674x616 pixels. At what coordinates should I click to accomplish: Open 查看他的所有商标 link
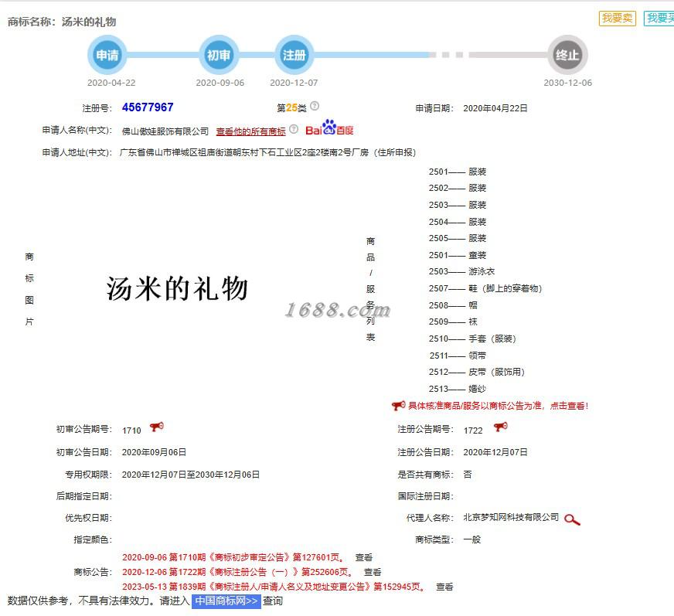pyautogui.click(x=250, y=131)
